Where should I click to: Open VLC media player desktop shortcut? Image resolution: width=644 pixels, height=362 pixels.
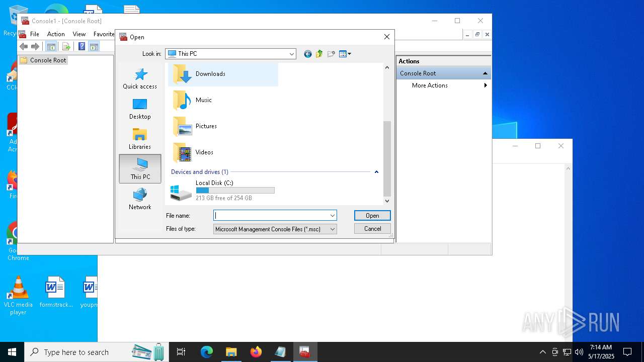(x=18, y=296)
